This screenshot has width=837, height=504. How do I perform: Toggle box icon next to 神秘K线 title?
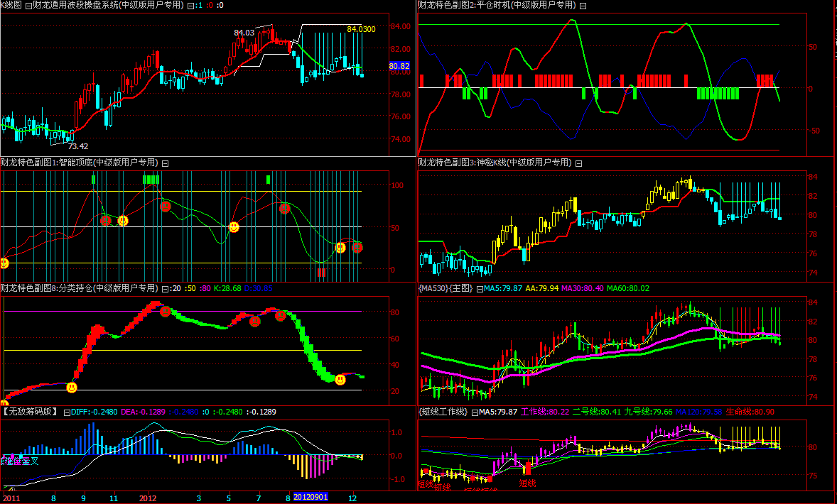tap(578, 163)
